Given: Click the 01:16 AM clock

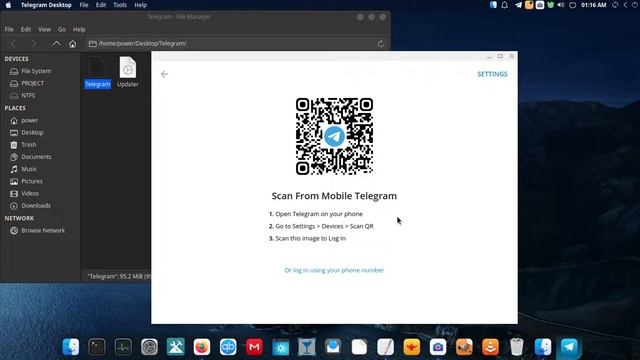Looking at the screenshot, I should [593, 5].
